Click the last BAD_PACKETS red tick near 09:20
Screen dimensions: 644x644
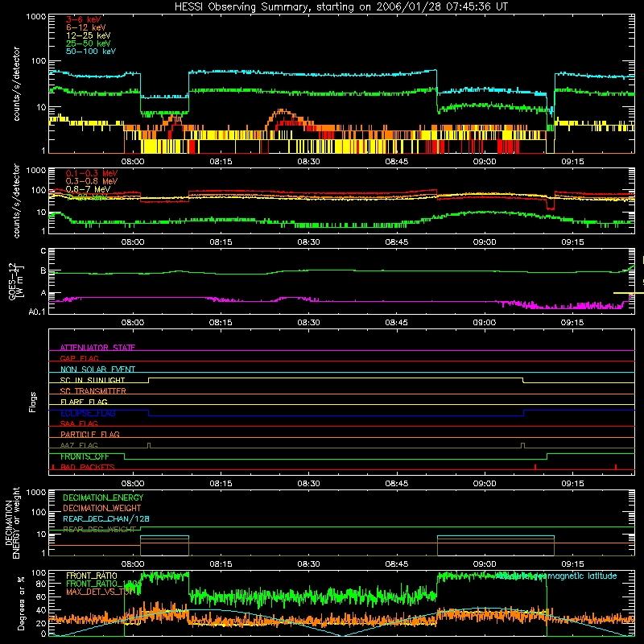click(x=616, y=467)
